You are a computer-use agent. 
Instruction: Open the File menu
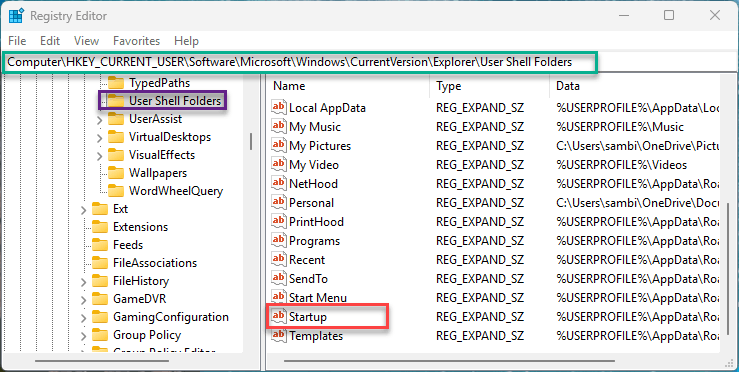point(17,41)
